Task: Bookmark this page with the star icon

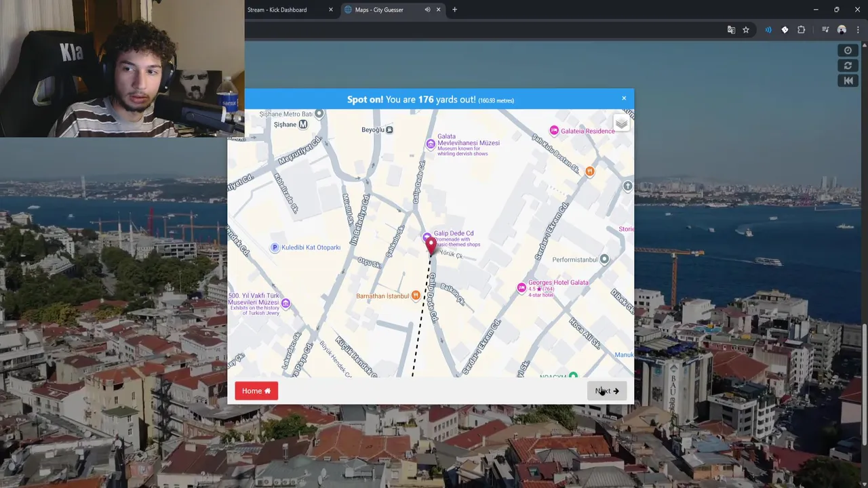Action: [746, 30]
